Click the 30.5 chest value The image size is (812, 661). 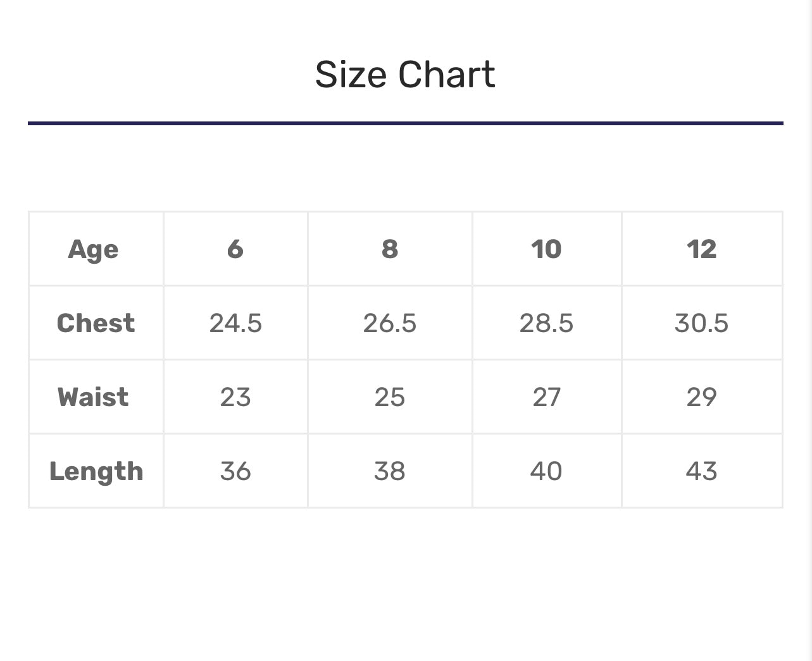[701, 323]
